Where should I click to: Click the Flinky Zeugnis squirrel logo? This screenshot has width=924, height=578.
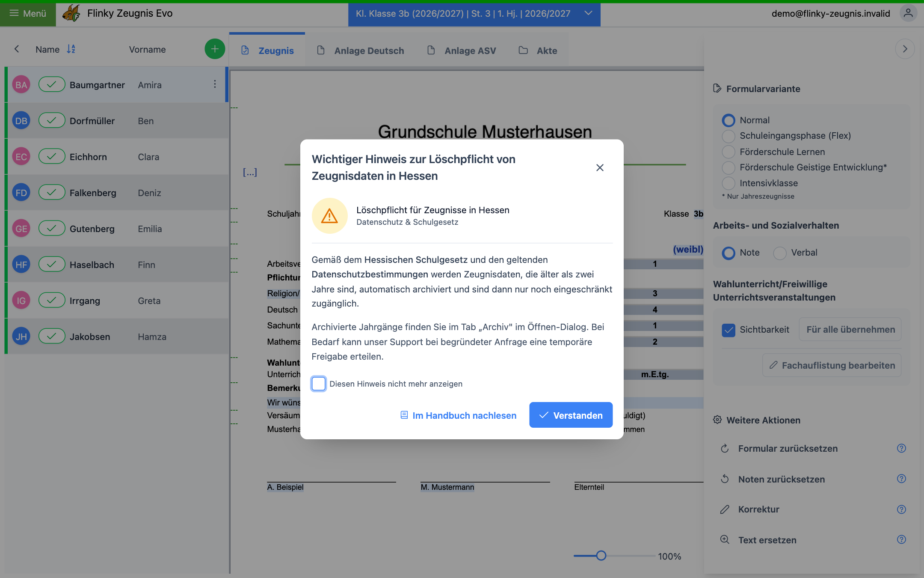(71, 13)
